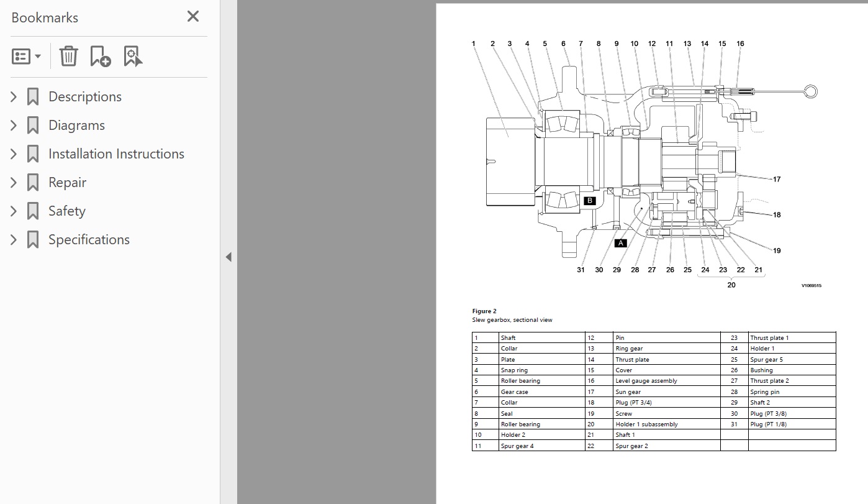Click the bookmark icon beside Specifications
This screenshot has height=504, width=868.
tap(33, 240)
